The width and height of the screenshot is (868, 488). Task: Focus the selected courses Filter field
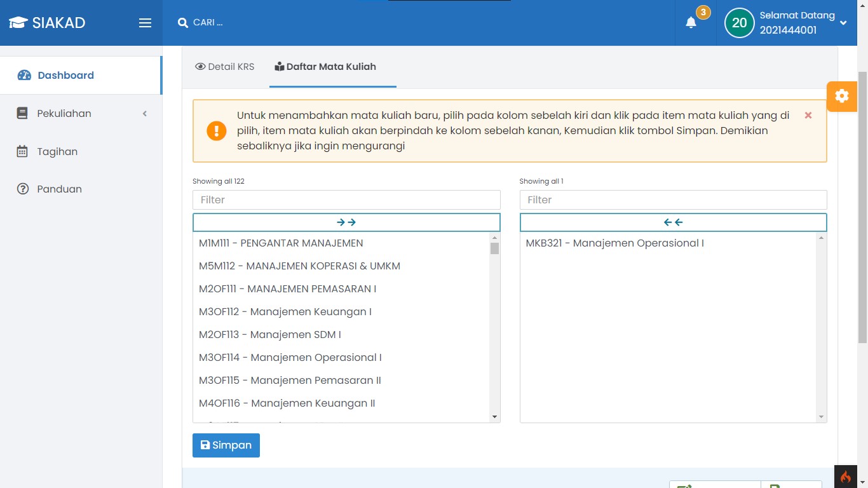673,200
